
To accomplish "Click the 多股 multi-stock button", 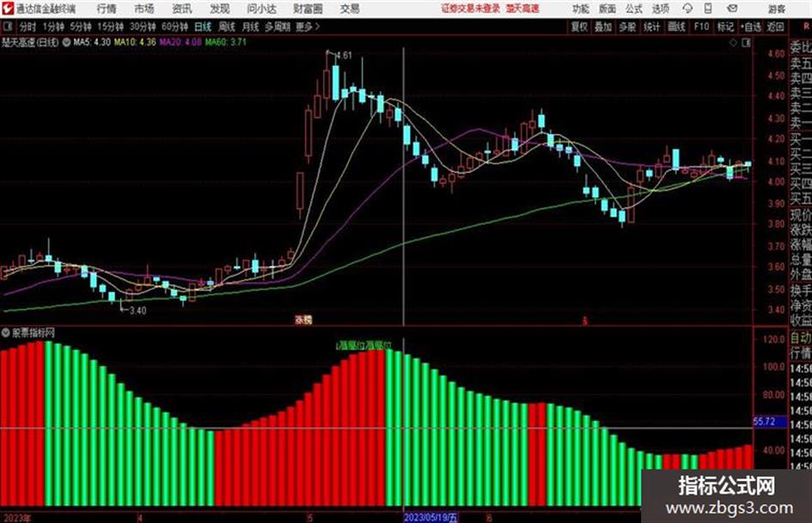I will click(x=627, y=27).
